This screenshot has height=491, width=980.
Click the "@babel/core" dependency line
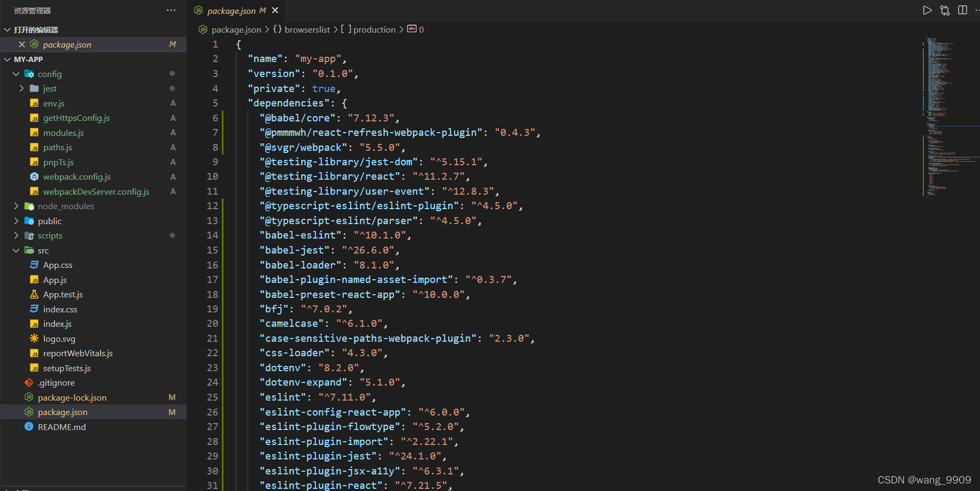pyautogui.click(x=329, y=118)
